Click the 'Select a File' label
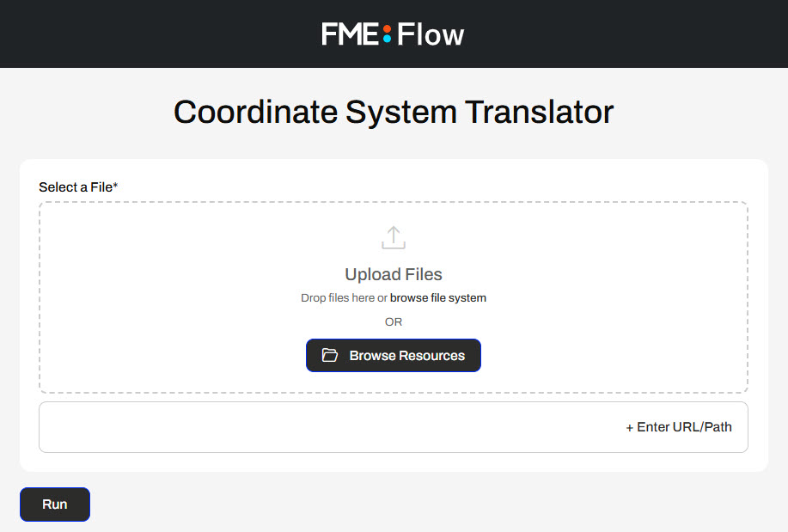The width and height of the screenshot is (788, 532). (x=76, y=187)
